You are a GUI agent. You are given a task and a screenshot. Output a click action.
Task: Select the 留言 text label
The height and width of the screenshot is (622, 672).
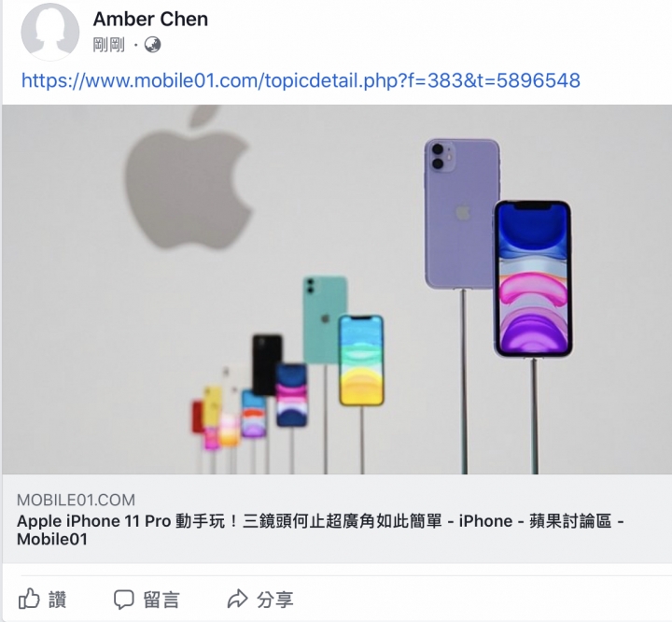[161, 600]
